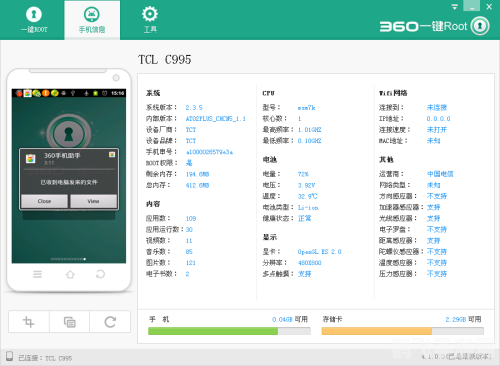Click the phone serial number value

click(209, 152)
